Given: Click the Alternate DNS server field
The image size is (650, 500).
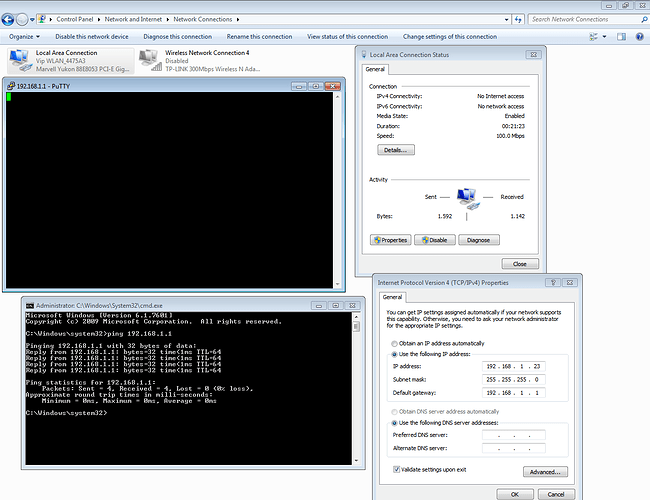Looking at the screenshot, I should click(514, 448).
